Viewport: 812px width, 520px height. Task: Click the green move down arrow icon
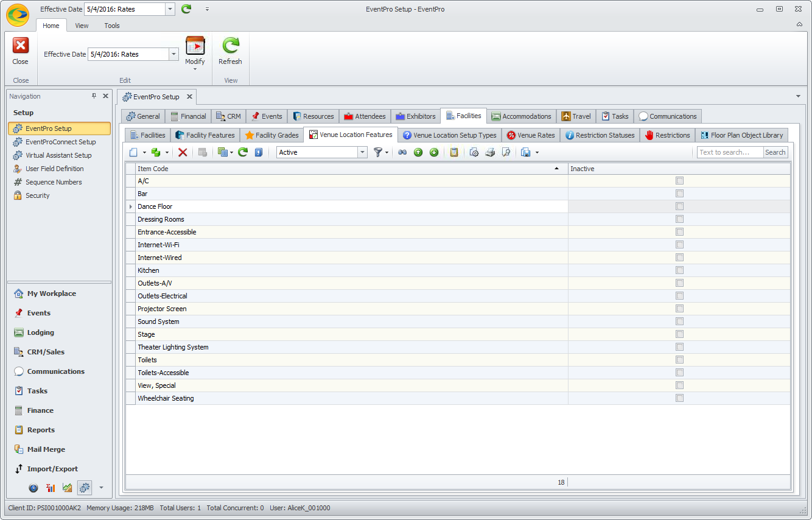pyautogui.click(x=434, y=152)
